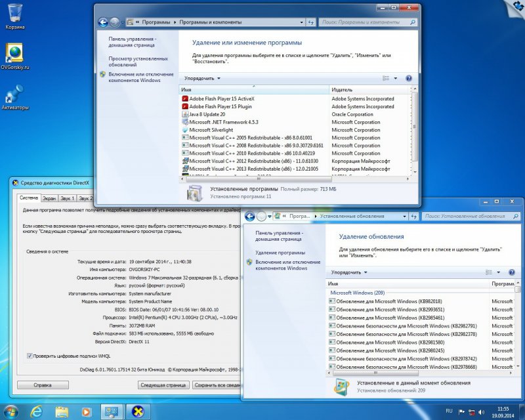Open the Упорядочить dropdown in Programs window
The width and height of the screenshot is (525, 420).
click(x=202, y=78)
